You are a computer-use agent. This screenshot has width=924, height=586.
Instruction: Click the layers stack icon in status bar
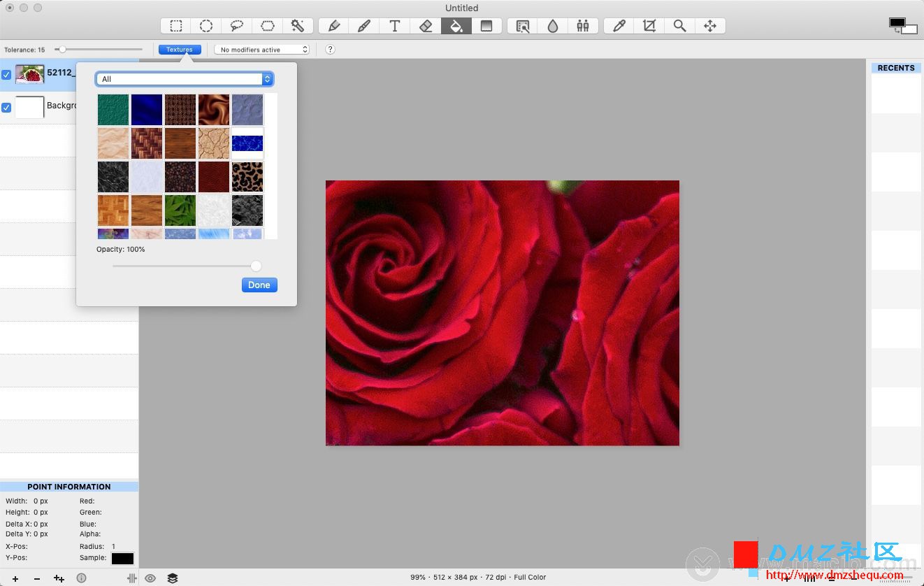[x=173, y=578]
